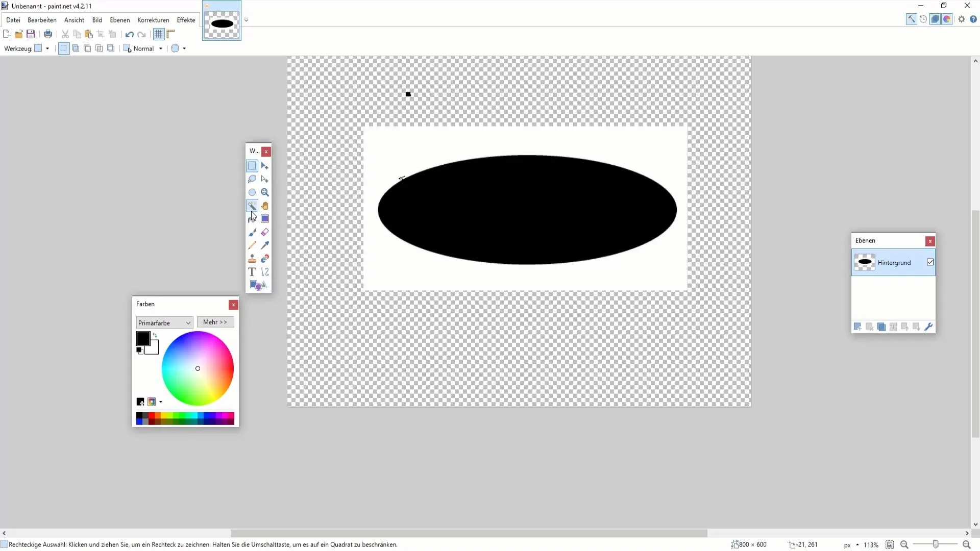Click the Mehr >> button
Screen dimensions: 980x551
[215, 322]
